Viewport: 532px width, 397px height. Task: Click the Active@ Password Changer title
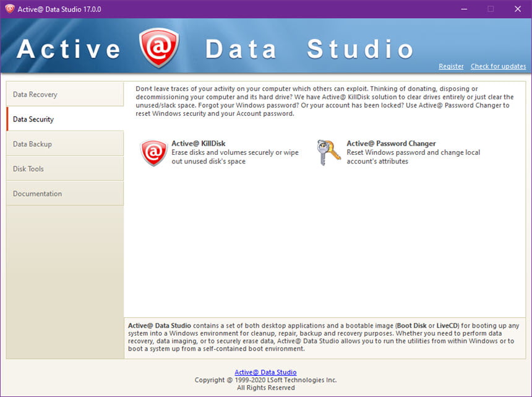point(391,143)
